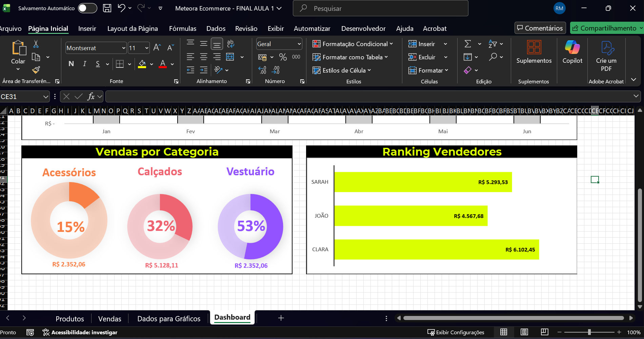The height and width of the screenshot is (339, 644).
Task: Toggle center horizontal text alignment
Action: [x=204, y=57]
